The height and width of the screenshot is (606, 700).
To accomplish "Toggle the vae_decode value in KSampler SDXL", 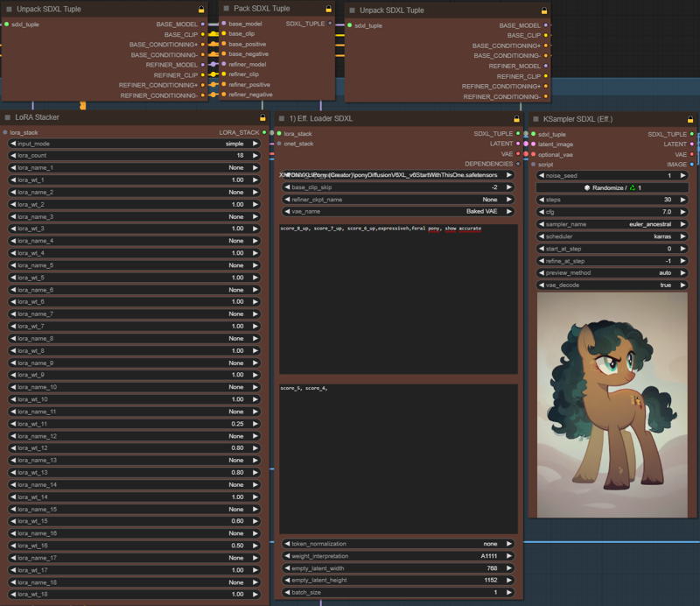I will point(612,285).
